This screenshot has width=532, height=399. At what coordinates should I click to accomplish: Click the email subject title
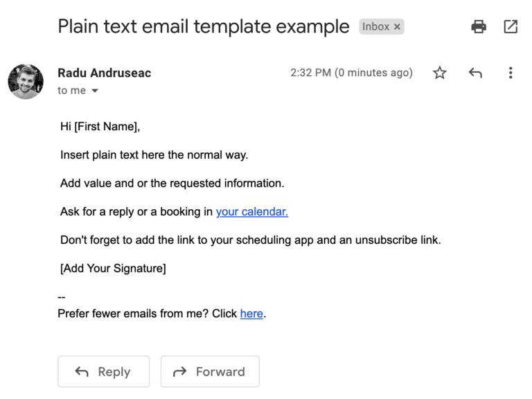[204, 26]
